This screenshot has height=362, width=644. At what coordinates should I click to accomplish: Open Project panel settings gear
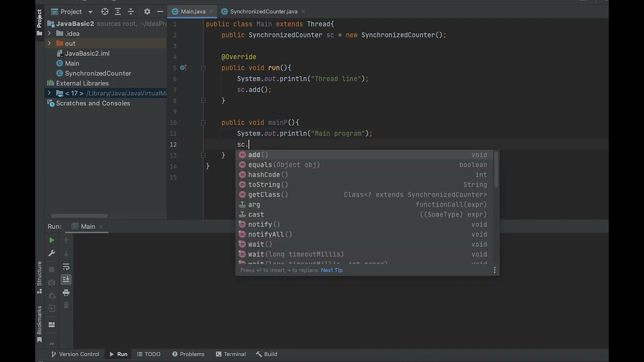(147, 12)
